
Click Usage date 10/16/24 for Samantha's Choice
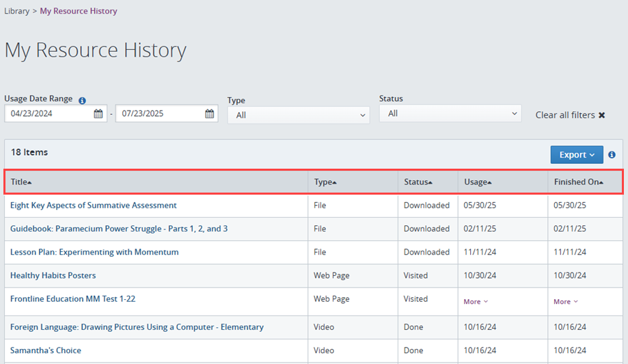pos(480,350)
